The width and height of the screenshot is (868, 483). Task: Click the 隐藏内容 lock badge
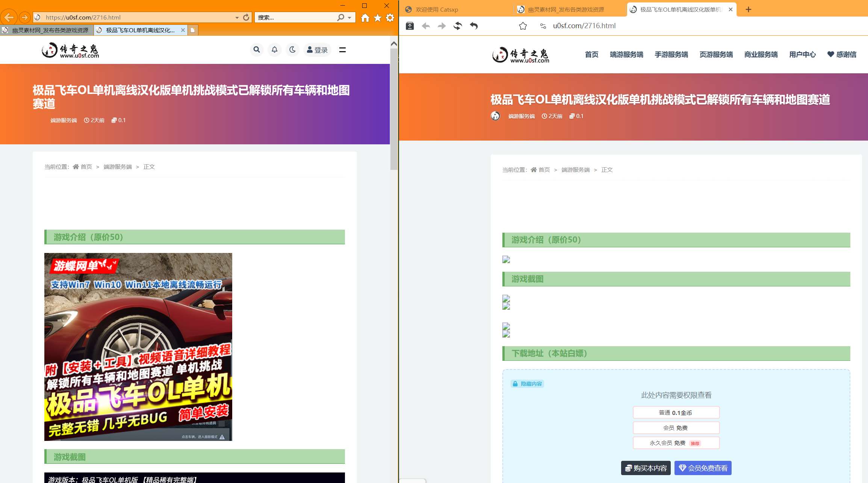click(x=528, y=384)
